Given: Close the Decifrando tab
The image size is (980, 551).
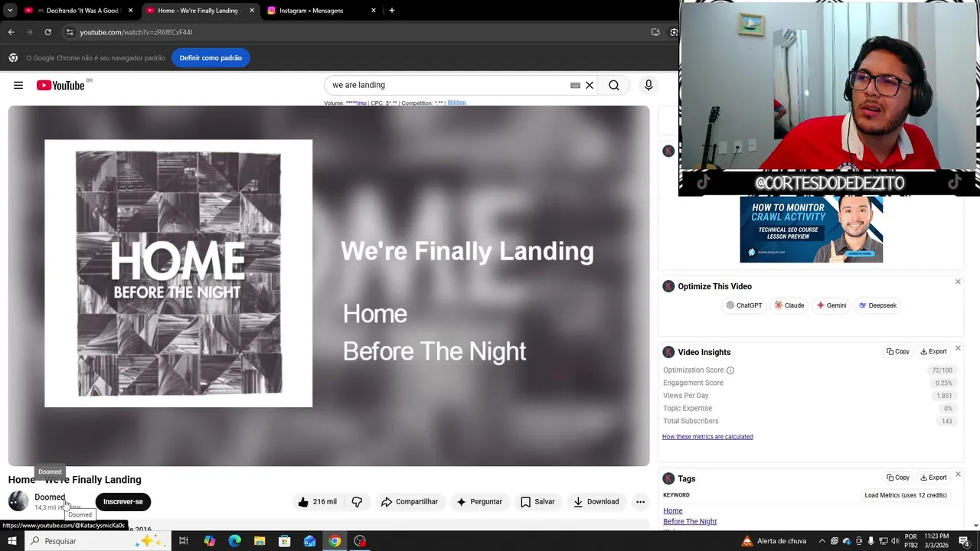Looking at the screenshot, I should point(130,11).
